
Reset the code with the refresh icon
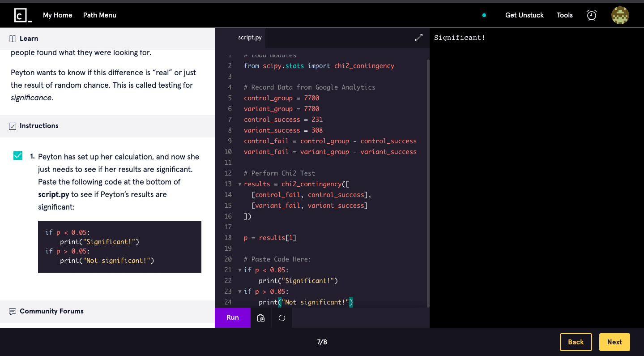pyautogui.click(x=281, y=317)
